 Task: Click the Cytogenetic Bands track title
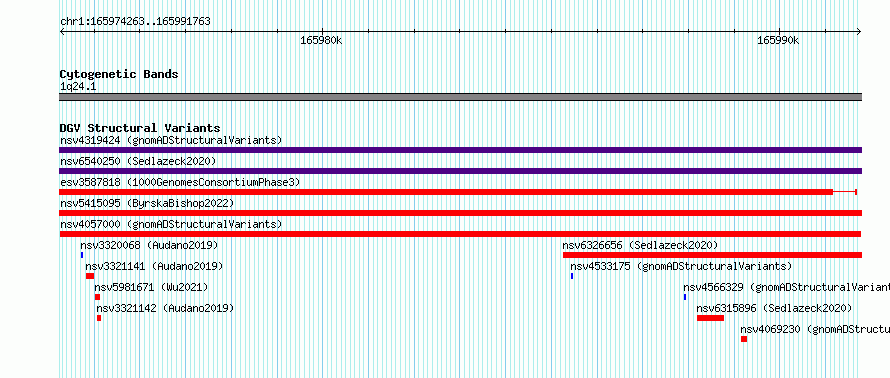coord(119,74)
